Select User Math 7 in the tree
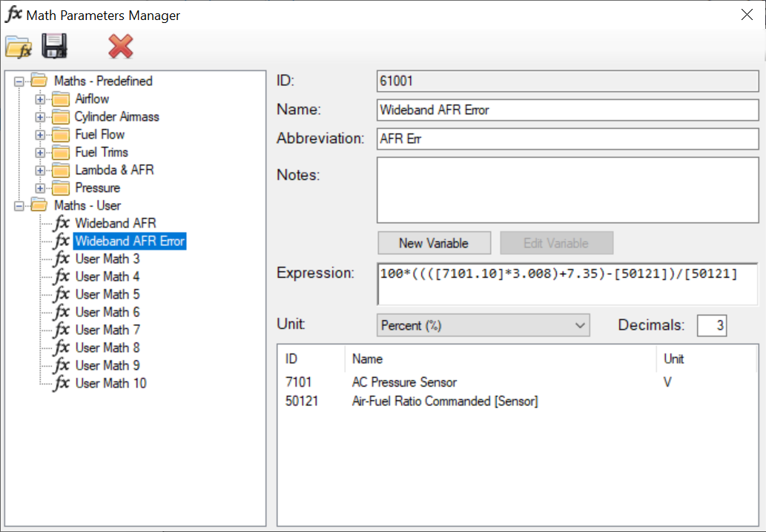Screen dimensions: 766x532 [108, 330]
